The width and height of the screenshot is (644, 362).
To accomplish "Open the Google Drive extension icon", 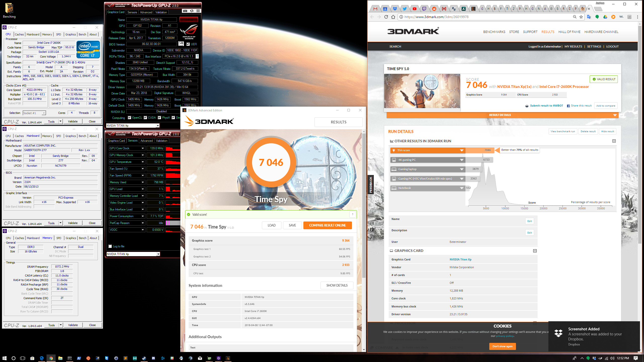I will [605, 17].
